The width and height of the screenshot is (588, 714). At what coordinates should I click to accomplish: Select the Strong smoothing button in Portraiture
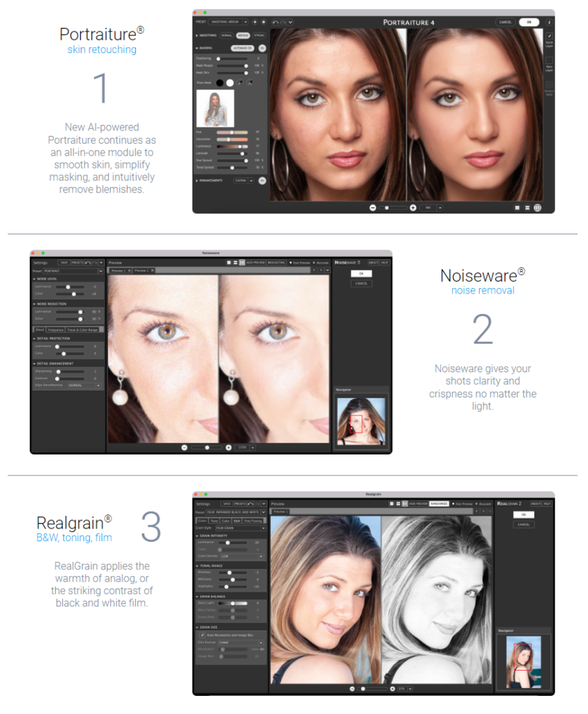click(259, 35)
